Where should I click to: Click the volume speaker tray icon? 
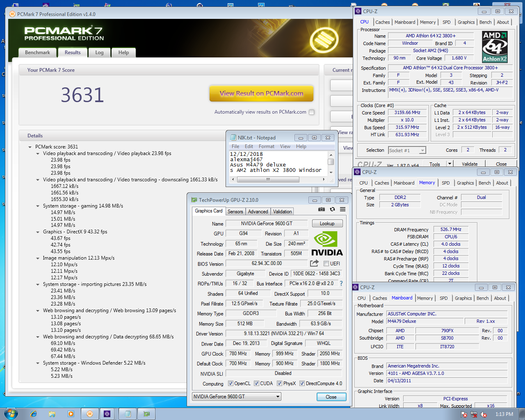click(x=484, y=414)
